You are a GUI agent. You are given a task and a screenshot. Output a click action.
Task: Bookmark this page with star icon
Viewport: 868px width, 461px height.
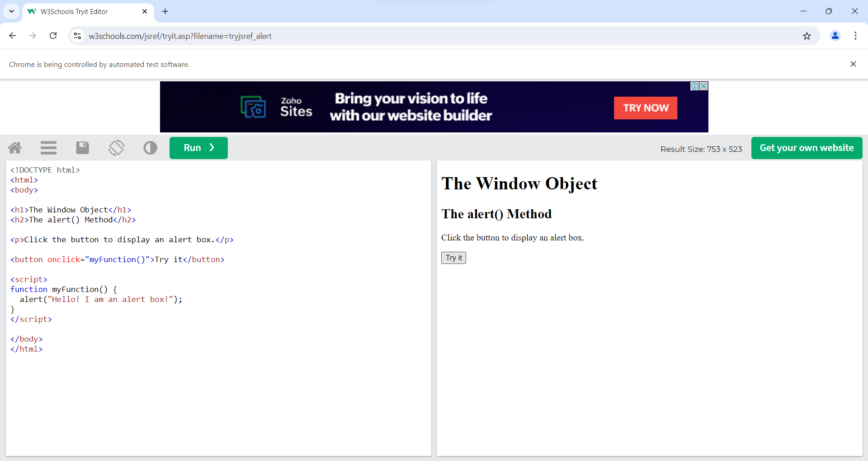807,36
